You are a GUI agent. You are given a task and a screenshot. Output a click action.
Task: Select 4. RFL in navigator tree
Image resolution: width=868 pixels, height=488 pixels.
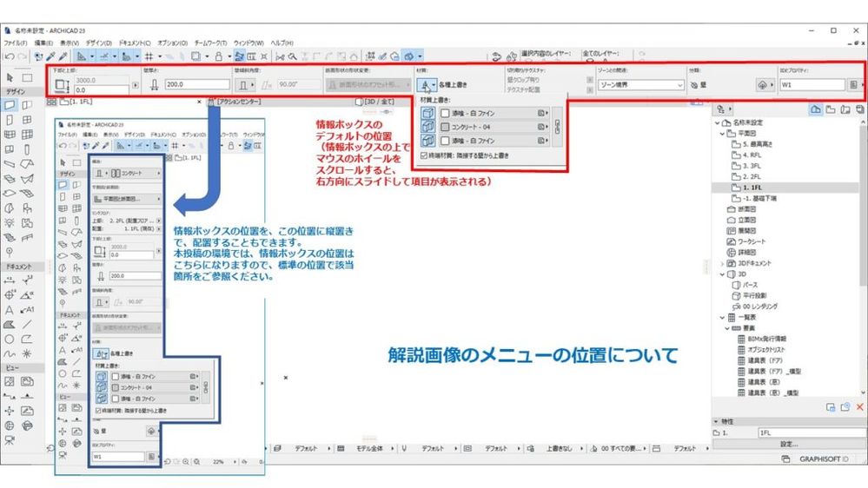tap(752, 155)
